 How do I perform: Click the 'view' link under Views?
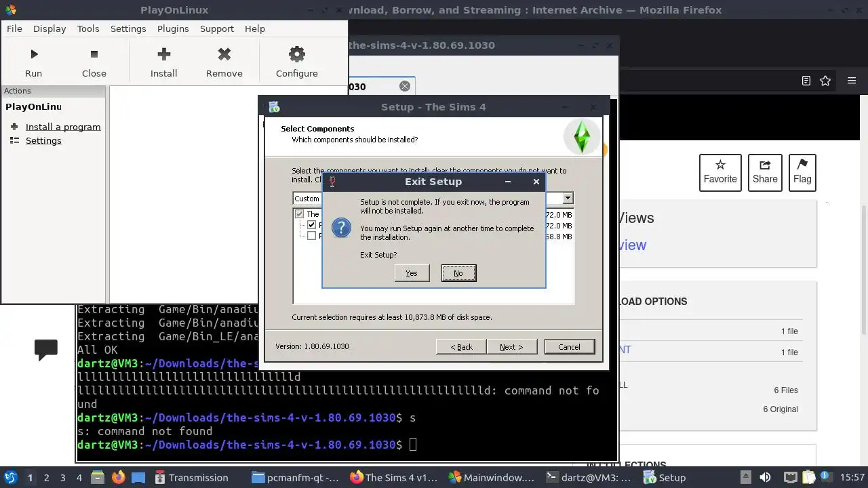[x=631, y=245]
